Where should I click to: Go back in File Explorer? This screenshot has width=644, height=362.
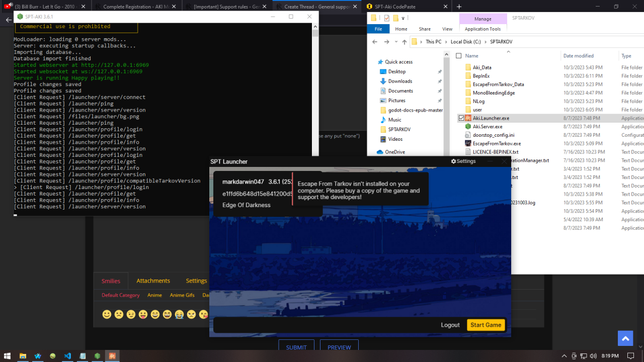pyautogui.click(x=375, y=42)
